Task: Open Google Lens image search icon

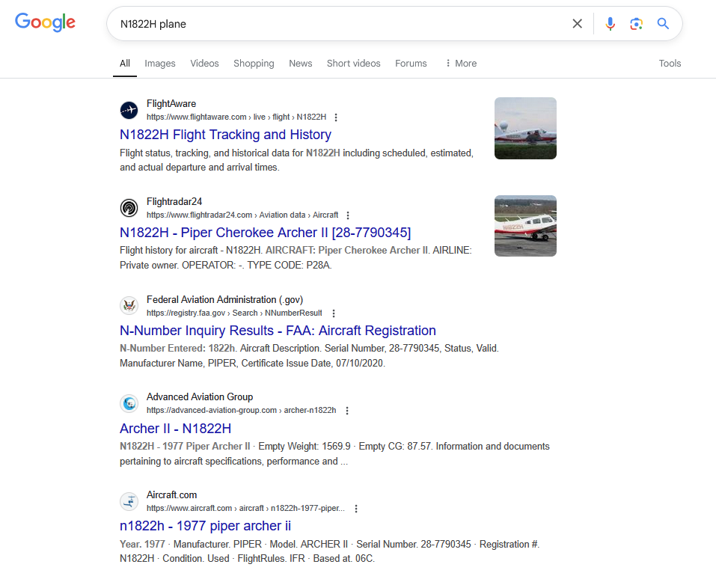Action: (636, 24)
